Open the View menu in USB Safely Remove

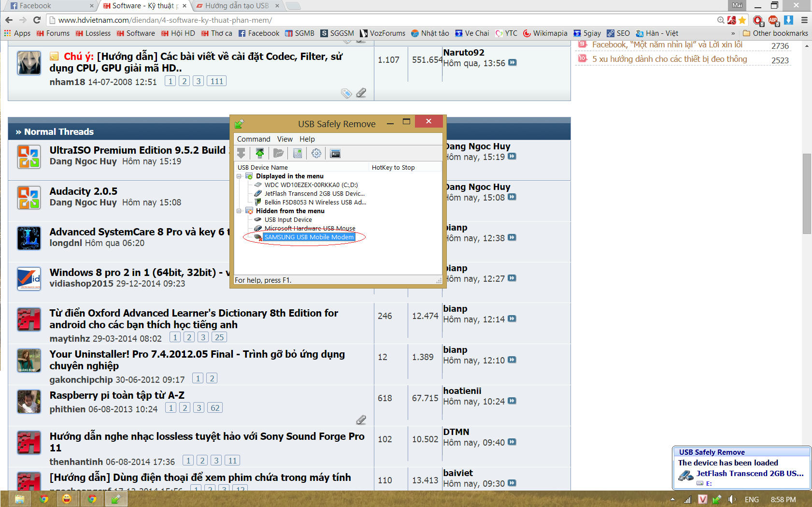[285, 139]
